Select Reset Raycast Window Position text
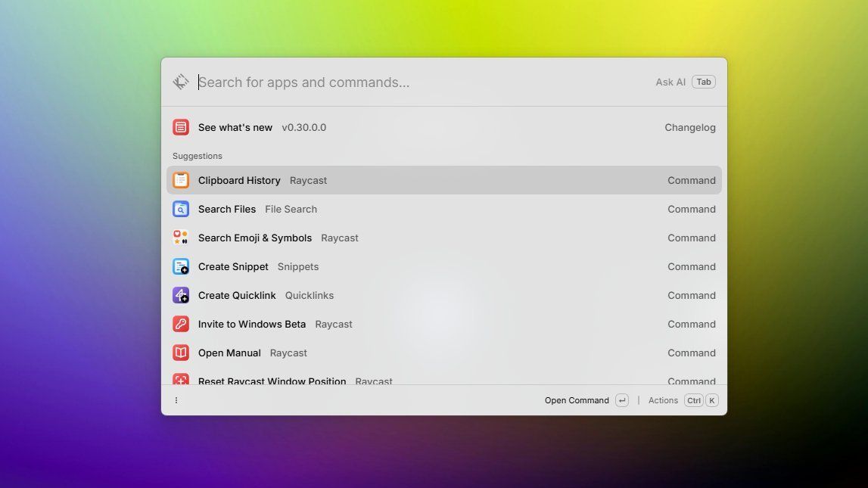Screen dimensions: 868x488 272,381
